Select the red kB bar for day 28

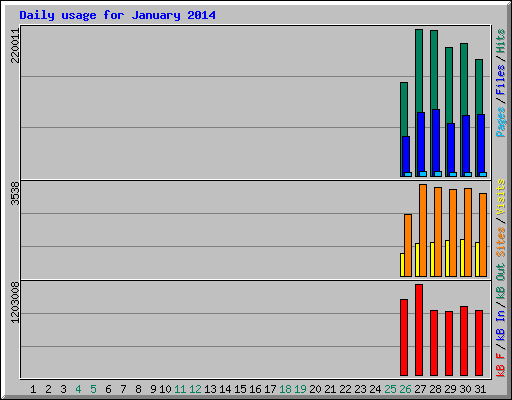click(434, 343)
